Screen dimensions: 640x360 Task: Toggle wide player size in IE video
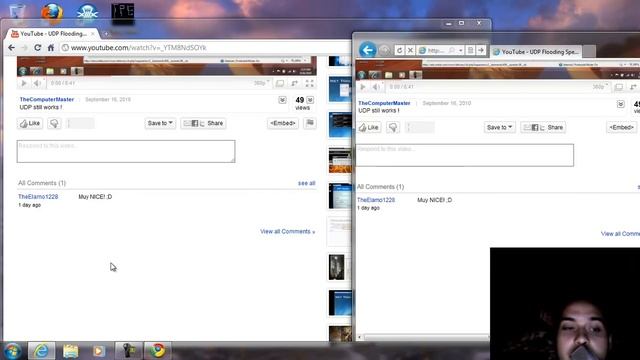pyautogui.click(x=619, y=87)
